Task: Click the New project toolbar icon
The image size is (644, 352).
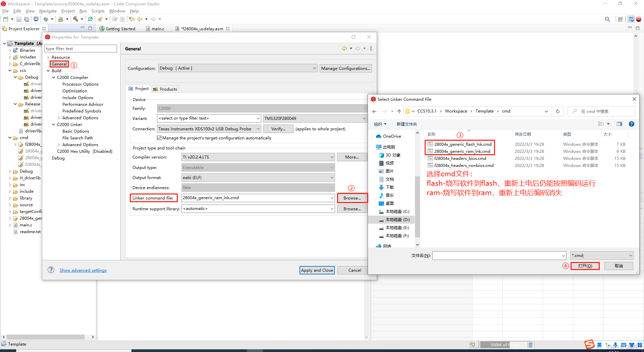Action: pyautogui.click(x=6, y=19)
